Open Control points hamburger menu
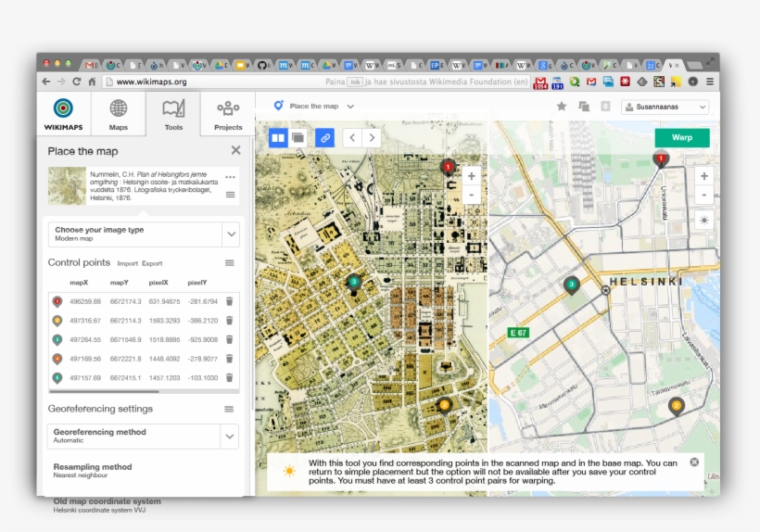The width and height of the screenshot is (760, 532). (229, 263)
